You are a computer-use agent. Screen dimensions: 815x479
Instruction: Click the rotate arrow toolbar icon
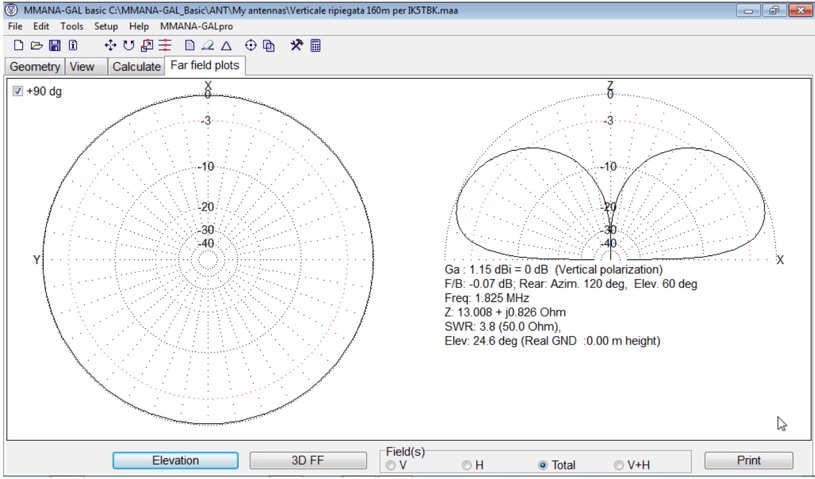(x=129, y=46)
